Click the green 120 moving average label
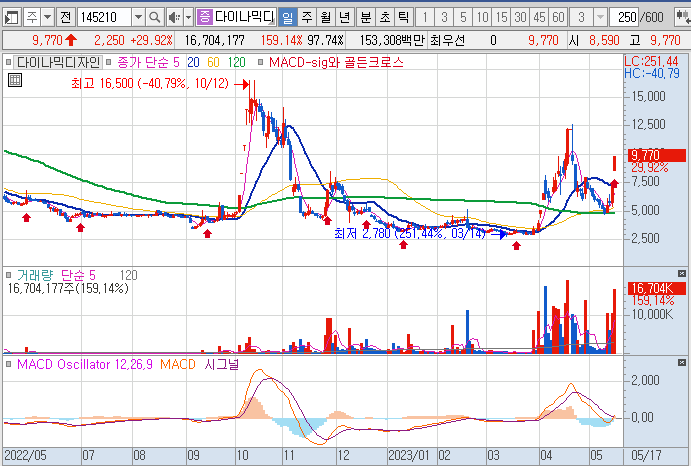The width and height of the screenshot is (691, 466). (x=237, y=63)
